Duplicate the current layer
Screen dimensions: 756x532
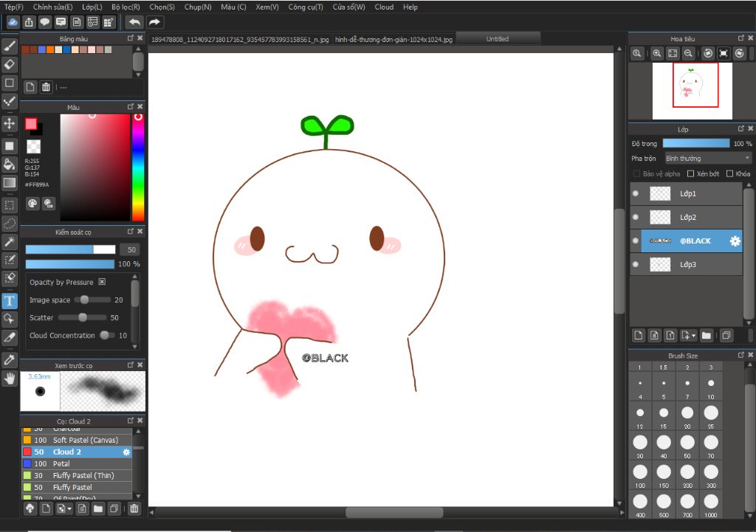tap(726, 336)
